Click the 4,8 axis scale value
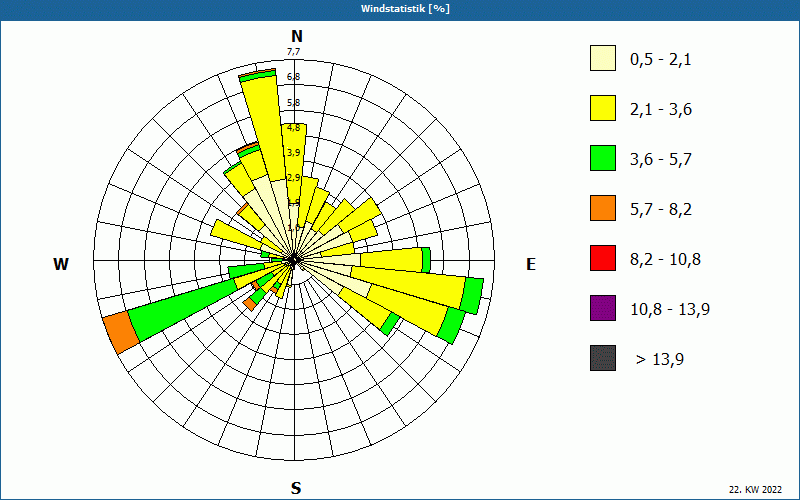This screenshot has width=800, height=500. pos(293,128)
